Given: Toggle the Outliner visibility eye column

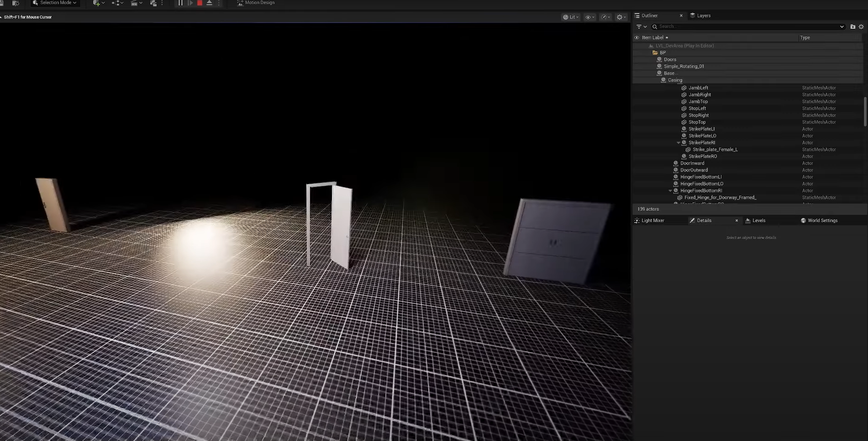Looking at the screenshot, I should coord(637,37).
